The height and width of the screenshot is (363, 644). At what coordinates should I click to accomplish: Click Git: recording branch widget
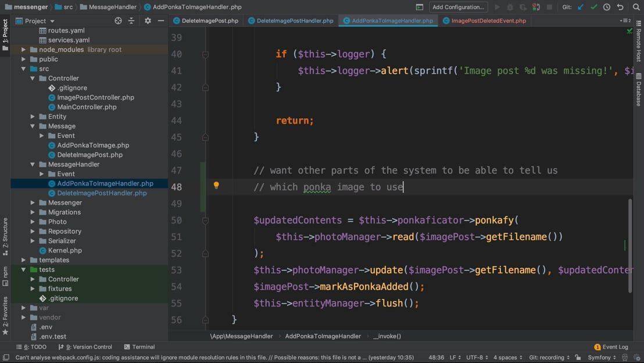[549, 357]
